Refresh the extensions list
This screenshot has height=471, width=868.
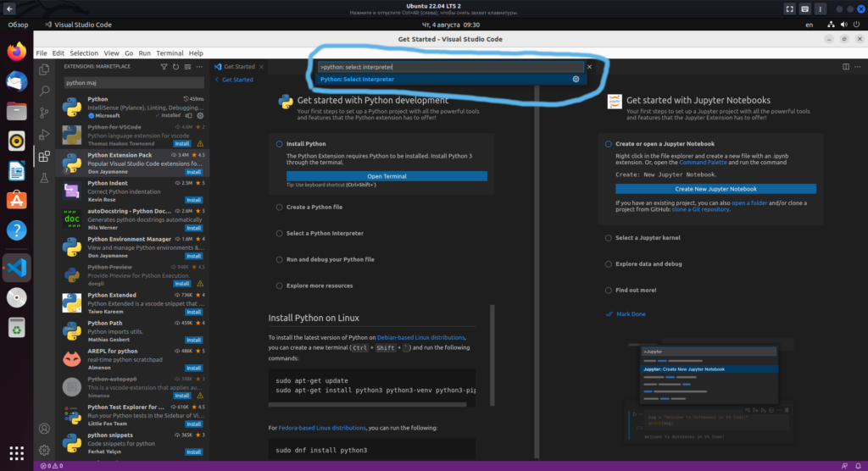click(175, 66)
